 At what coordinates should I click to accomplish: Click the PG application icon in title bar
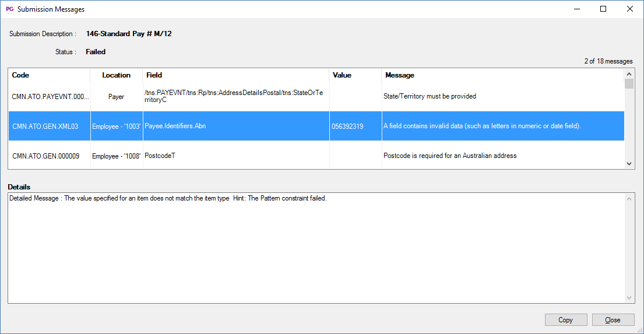pos(9,9)
